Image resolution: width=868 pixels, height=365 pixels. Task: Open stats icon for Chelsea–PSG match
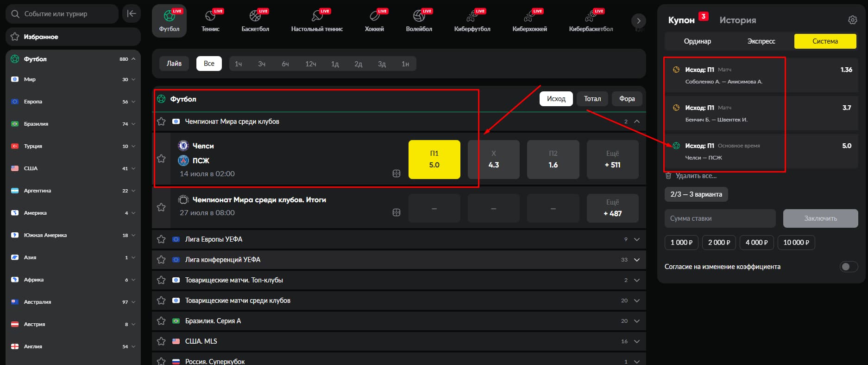click(x=396, y=173)
